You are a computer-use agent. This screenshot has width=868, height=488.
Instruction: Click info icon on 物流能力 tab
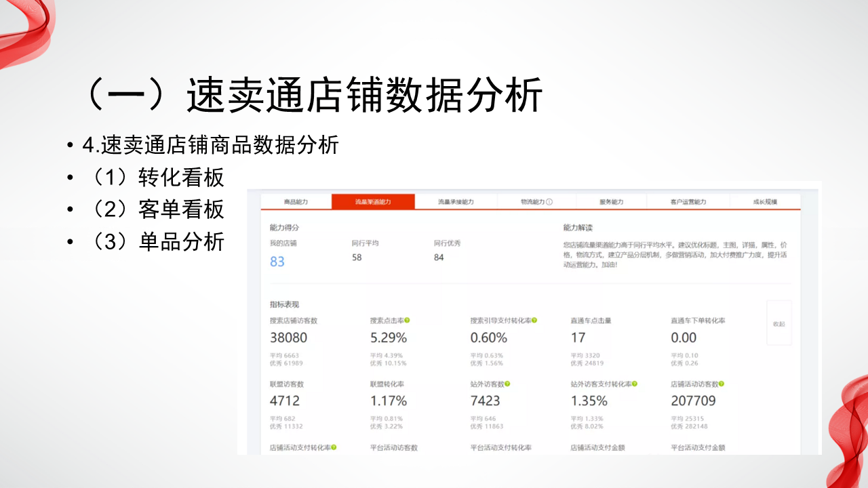[549, 202]
